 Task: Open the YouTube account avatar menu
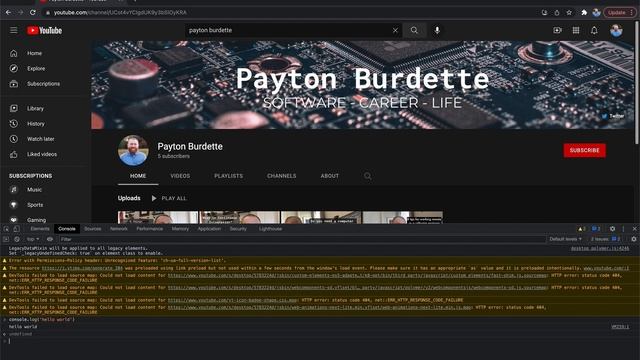[616, 31]
